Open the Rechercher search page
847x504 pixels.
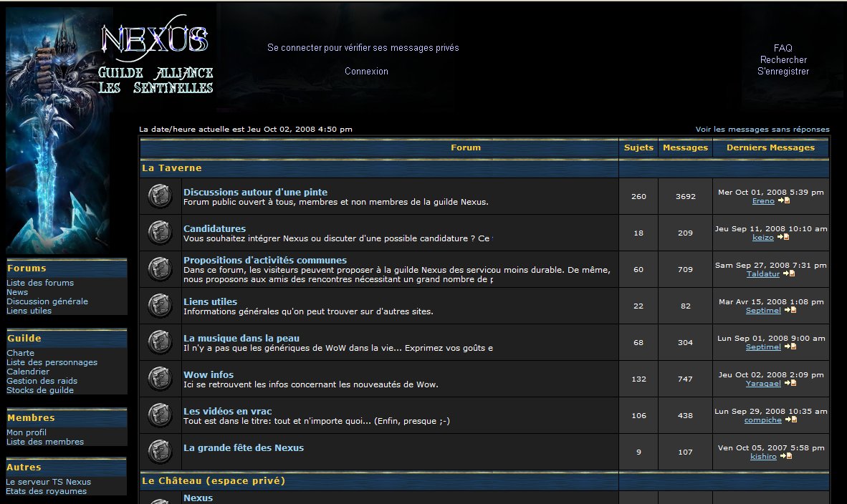coord(783,60)
